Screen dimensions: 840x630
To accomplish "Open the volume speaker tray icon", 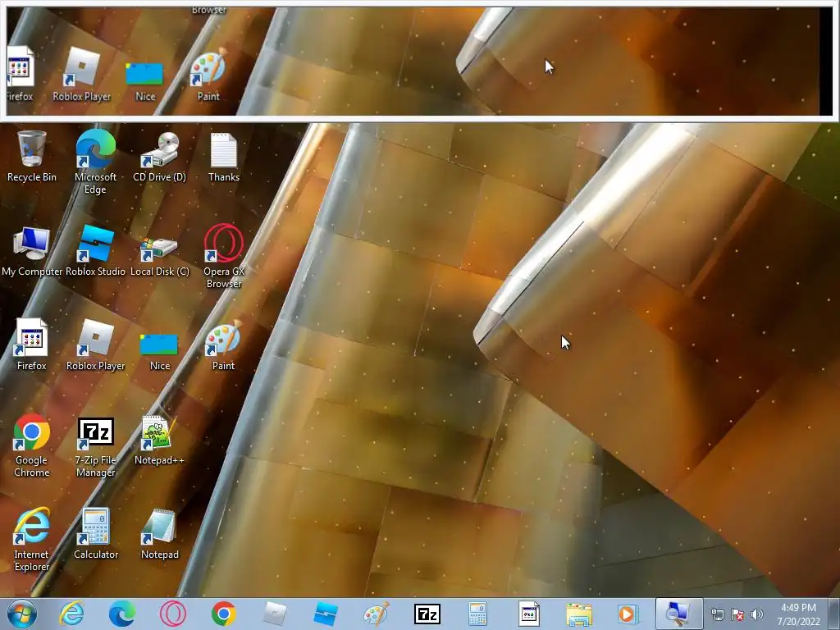I will click(x=757, y=614).
